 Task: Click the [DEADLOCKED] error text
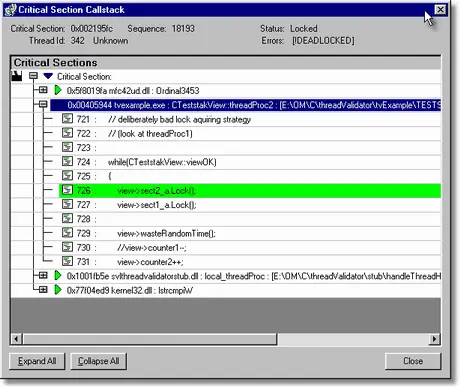tap(323, 41)
